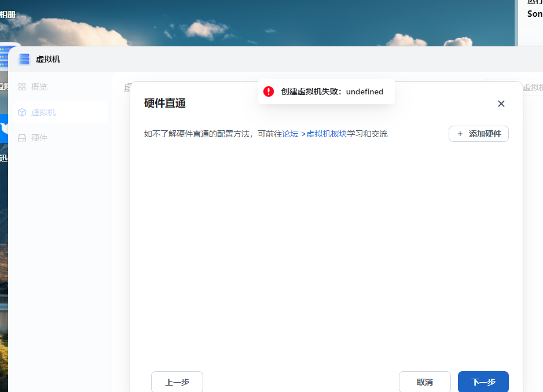Click the 硬件 drive icon in sidebar
This screenshot has width=543, height=392.
(x=22, y=138)
